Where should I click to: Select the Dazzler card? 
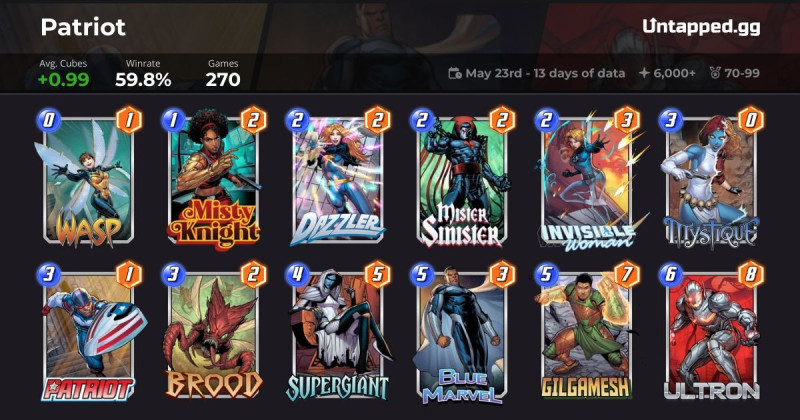pos(338,179)
